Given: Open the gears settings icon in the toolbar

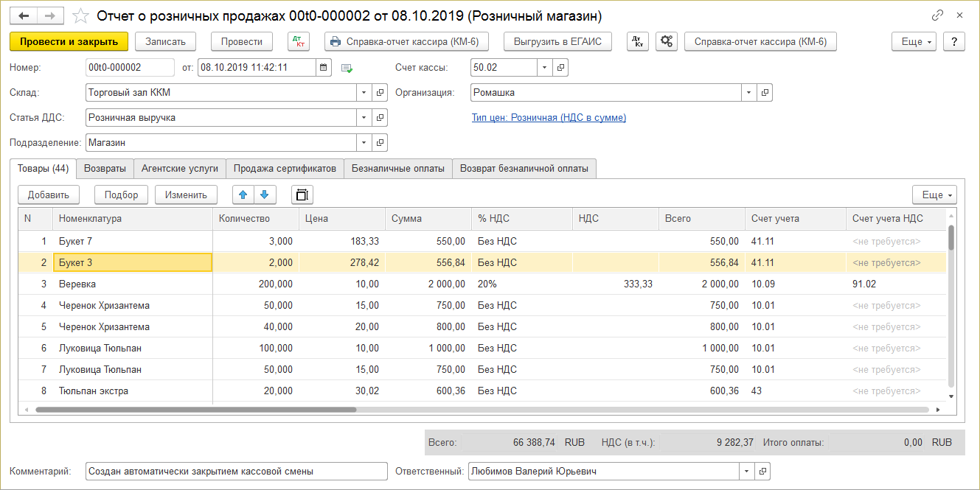Looking at the screenshot, I should point(666,42).
